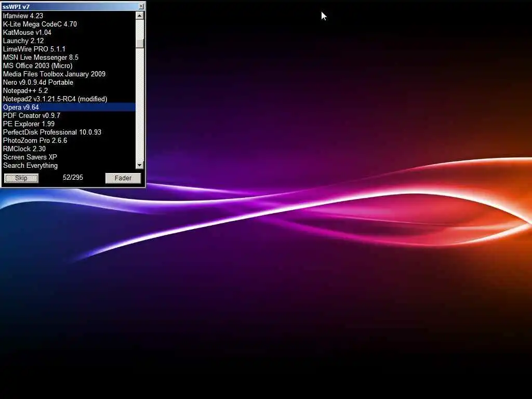Select Notepad++ 5.2
The width and height of the screenshot is (532, 399).
(x=69, y=90)
